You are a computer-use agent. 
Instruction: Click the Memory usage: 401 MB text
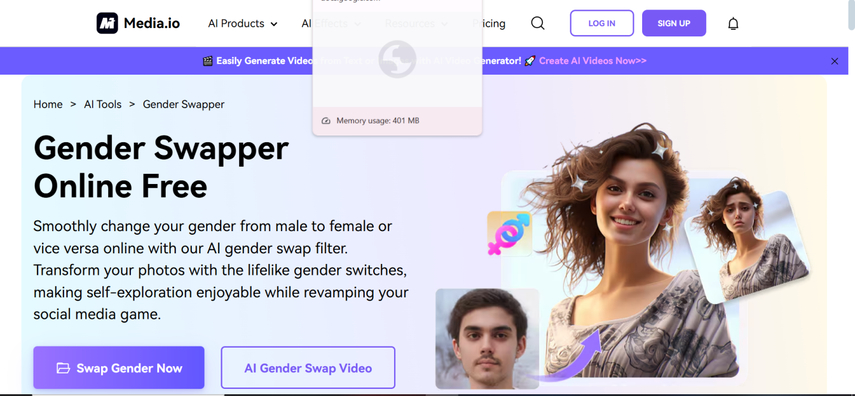point(378,121)
